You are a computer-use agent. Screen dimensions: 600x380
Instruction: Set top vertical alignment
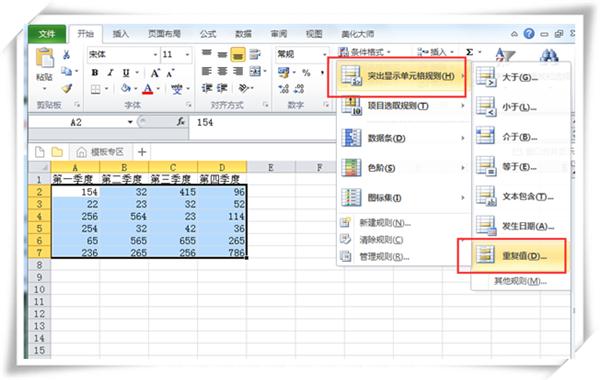(207, 54)
